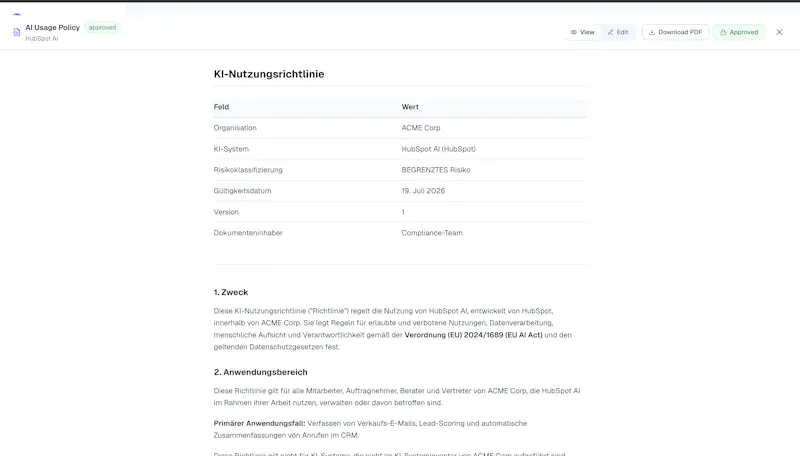Select the KI-System row label
Viewport: 800px width, 456px height.
click(x=231, y=149)
